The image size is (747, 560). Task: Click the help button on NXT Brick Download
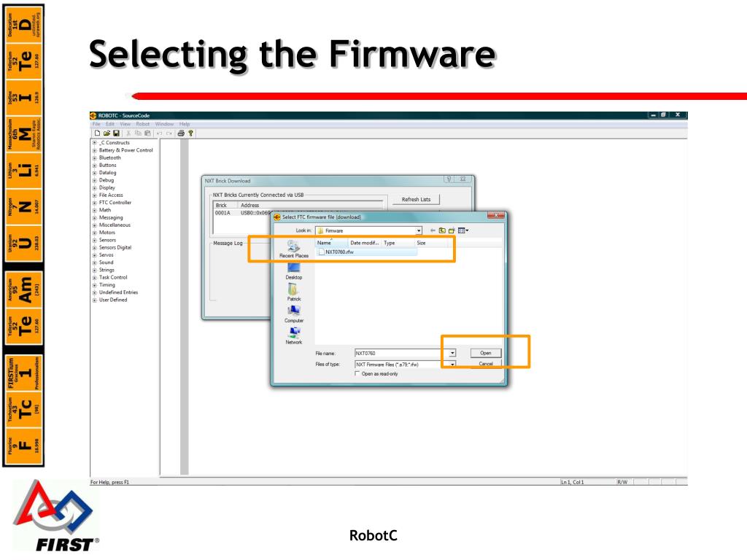click(449, 179)
